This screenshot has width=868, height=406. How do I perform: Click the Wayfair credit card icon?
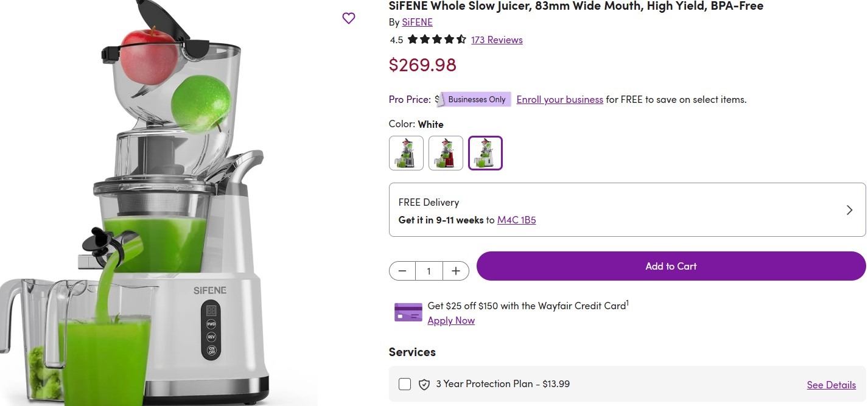(408, 312)
